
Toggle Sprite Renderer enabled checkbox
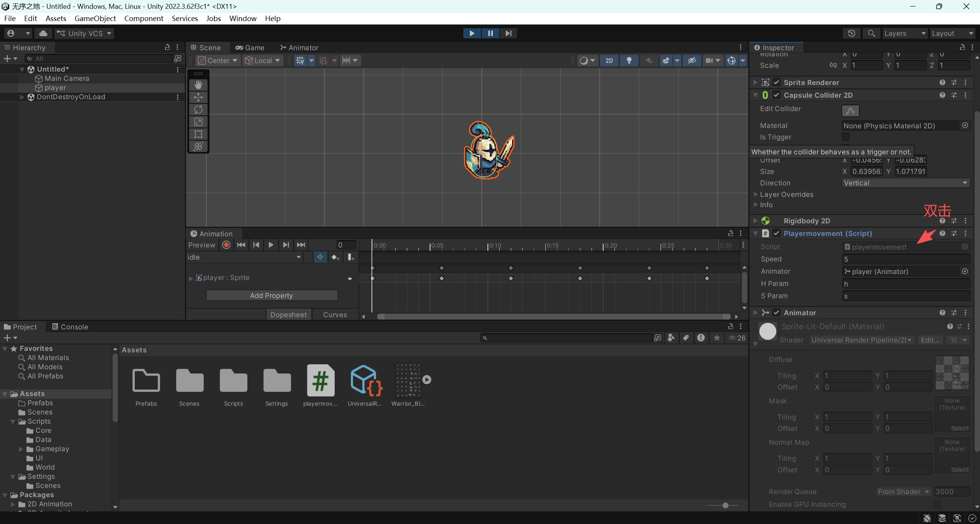(777, 83)
